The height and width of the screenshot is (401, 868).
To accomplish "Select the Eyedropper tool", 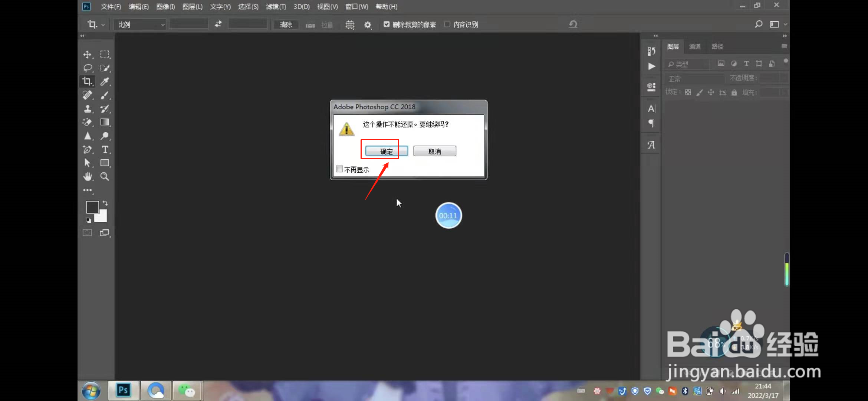I will [105, 82].
